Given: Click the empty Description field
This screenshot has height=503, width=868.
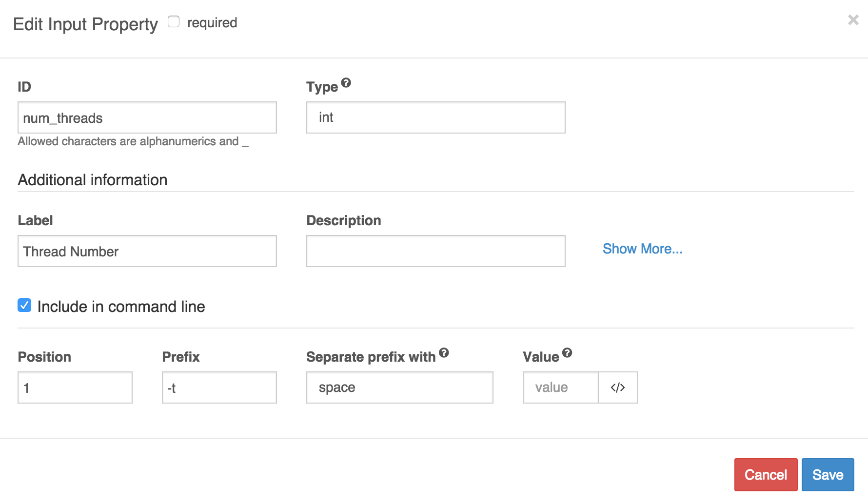Looking at the screenshot, I should pos(435,251).
